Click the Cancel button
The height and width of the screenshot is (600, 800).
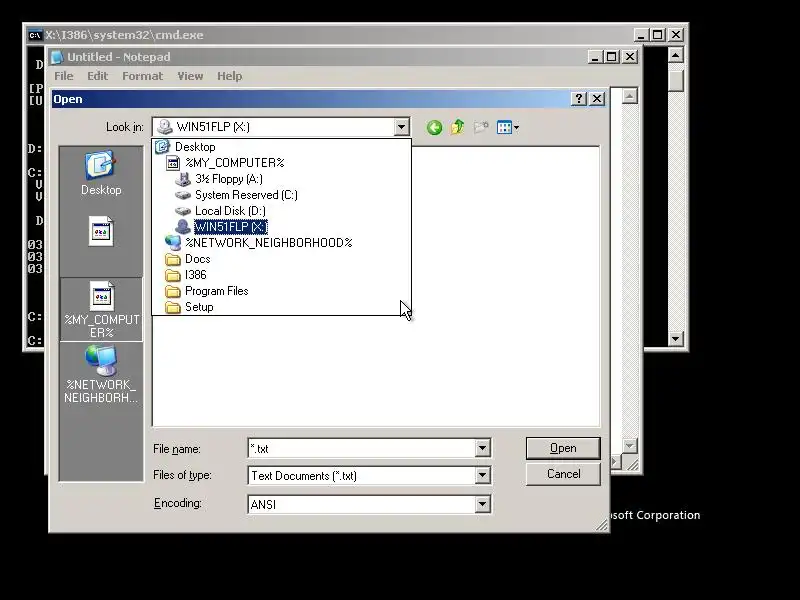click(x=563, y=474)
